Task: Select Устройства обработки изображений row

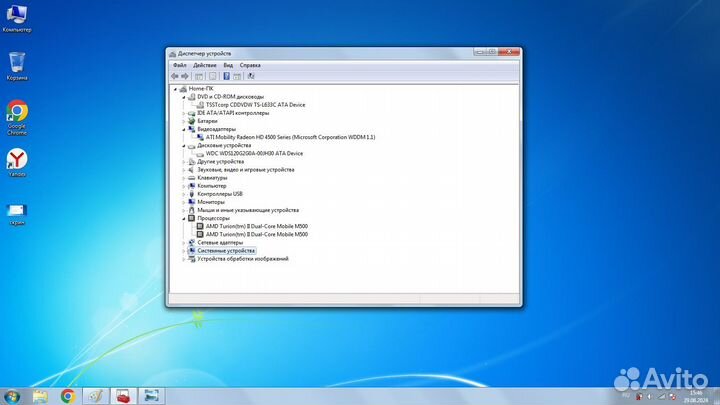Action: click(242, 259)
